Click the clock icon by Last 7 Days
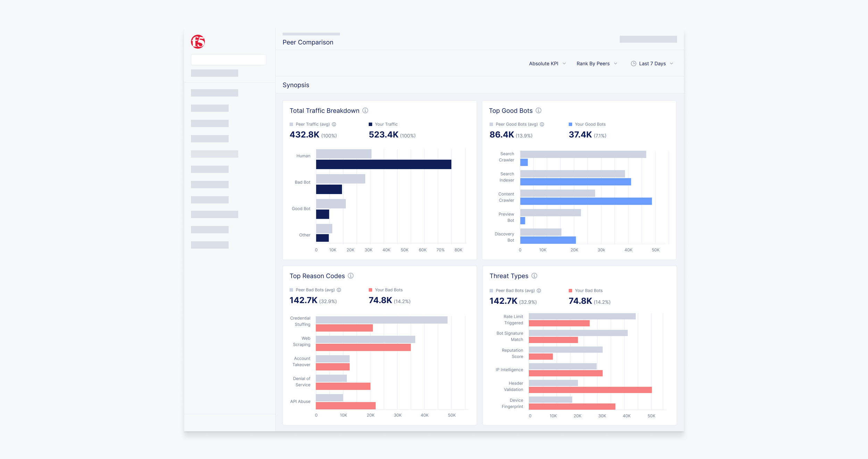This screenshot has height=459, width=868. pos(634,64)
